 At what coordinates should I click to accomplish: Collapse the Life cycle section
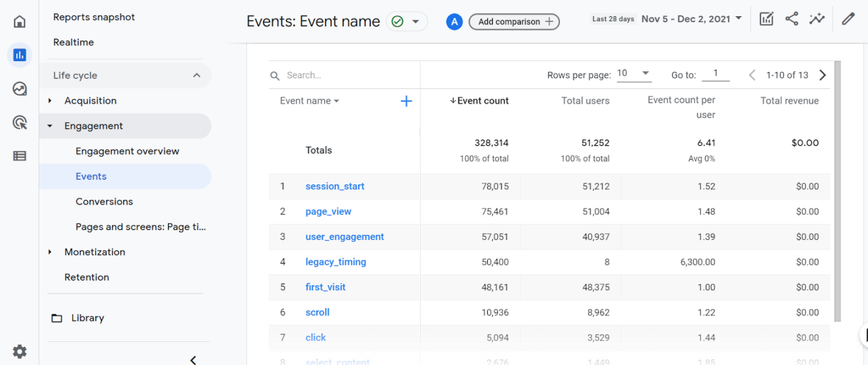click(x=197, y=75)
